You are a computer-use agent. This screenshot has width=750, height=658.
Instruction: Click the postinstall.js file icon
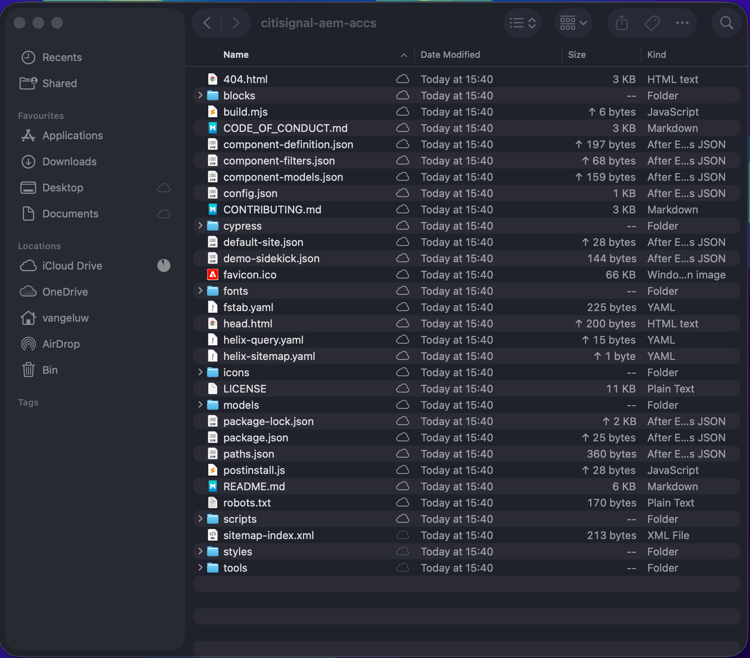[x=213, y=470]
